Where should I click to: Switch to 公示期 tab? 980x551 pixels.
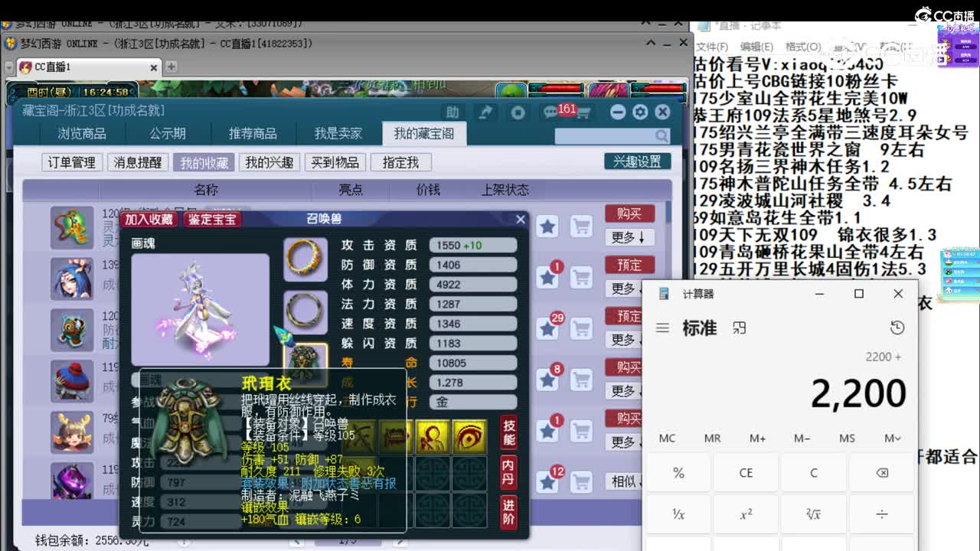(x=168, y=133)
